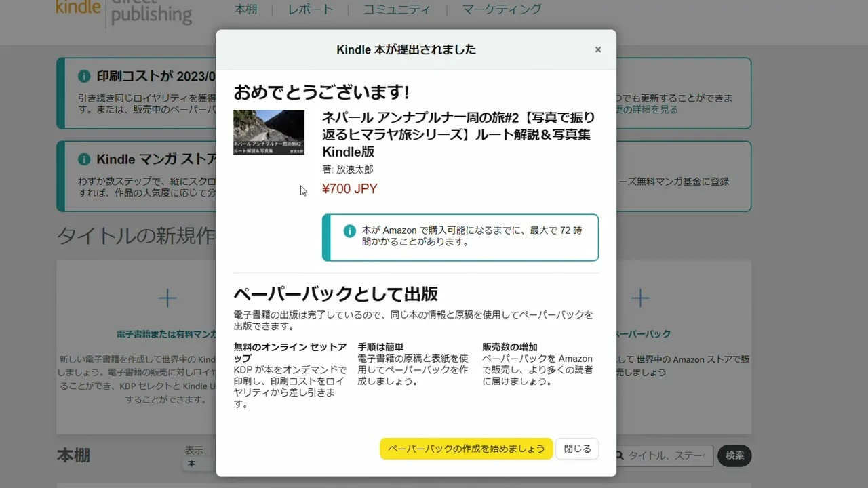
Task: Open the book cover thumbnail in the dialog
Action: (269, 132)
